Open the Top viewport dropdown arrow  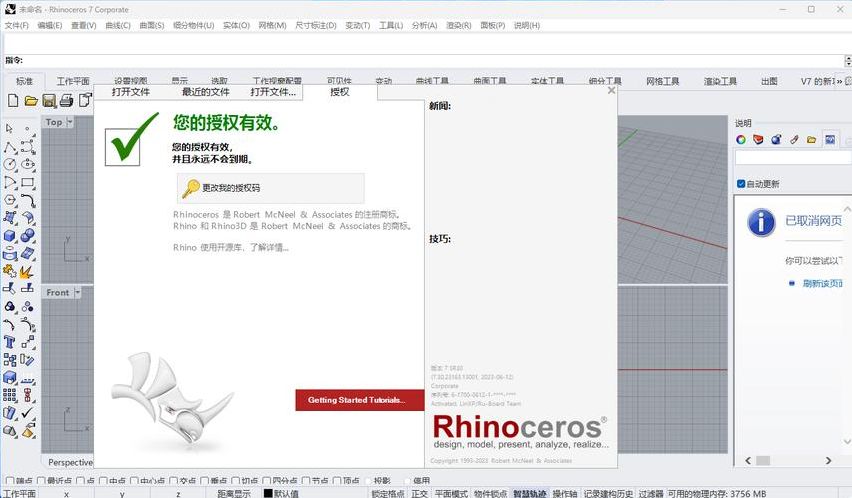point(70,122)
